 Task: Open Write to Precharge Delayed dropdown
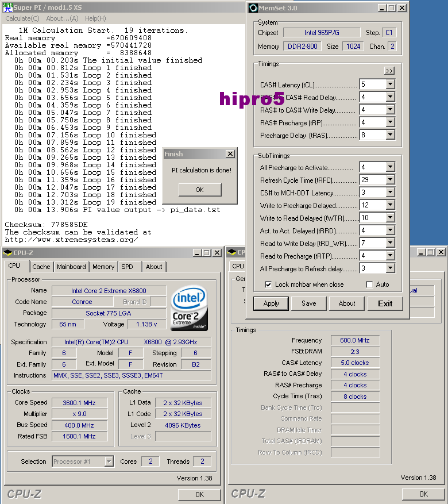click(x=390, y=205)
